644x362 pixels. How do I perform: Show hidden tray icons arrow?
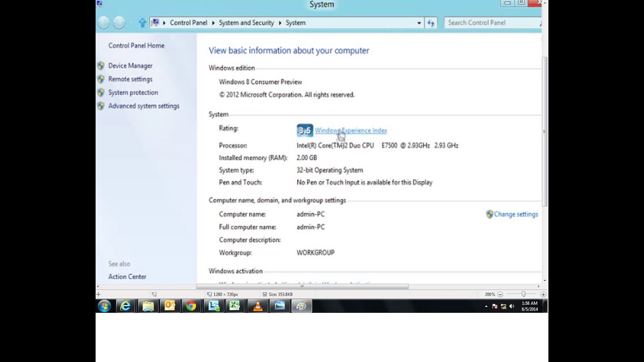click(486, 306)
